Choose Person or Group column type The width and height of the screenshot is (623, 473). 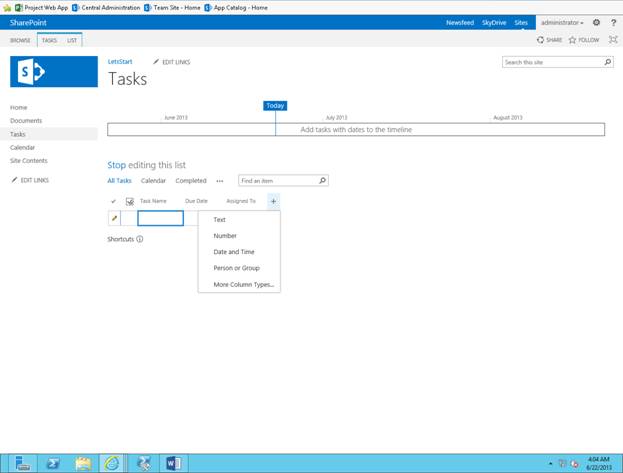point(236,268)
